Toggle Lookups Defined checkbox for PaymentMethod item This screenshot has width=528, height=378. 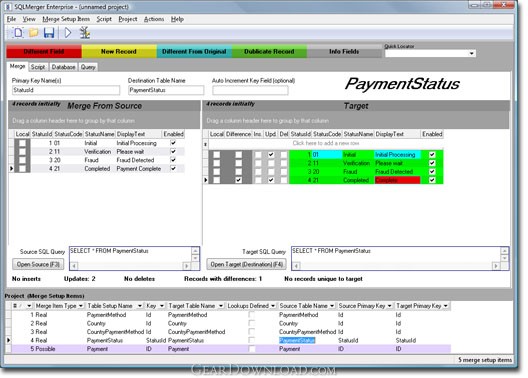pos(251,315)
